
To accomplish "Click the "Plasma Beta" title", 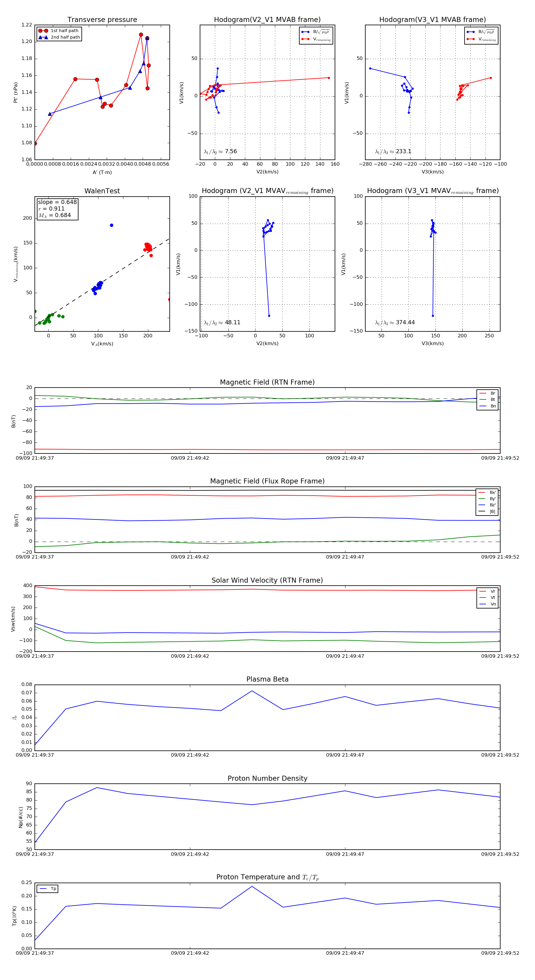I will pyautogui.click(x=267, y=679).
